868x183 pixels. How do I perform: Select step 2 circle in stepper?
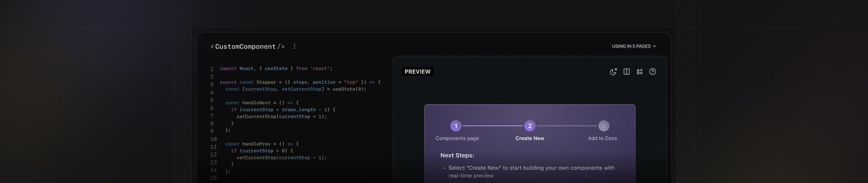pos(530,126)
